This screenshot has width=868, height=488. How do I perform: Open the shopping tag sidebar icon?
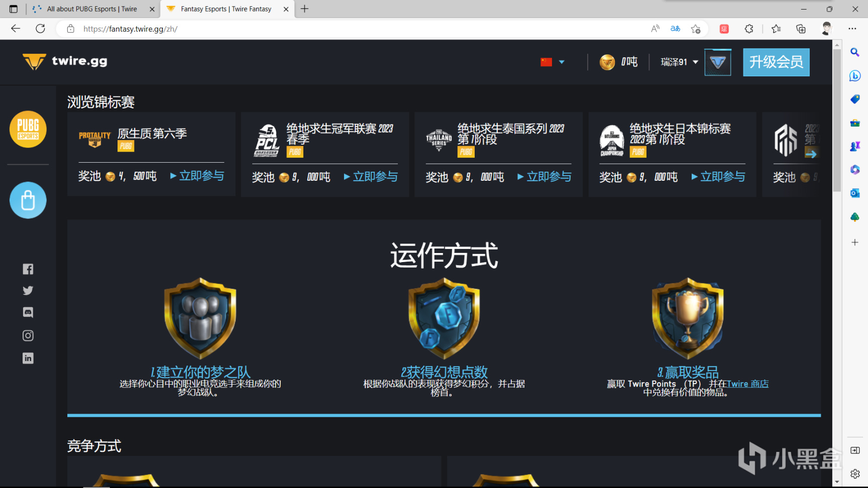(x=855, y=99)
